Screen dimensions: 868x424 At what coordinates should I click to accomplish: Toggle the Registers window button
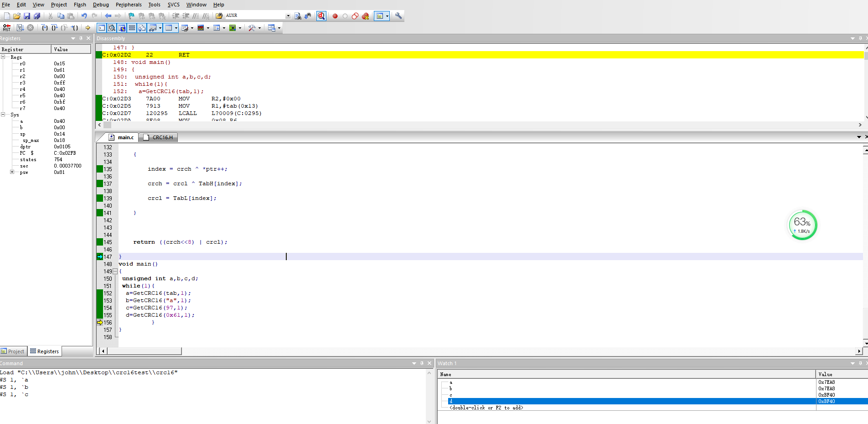(132, 28)
